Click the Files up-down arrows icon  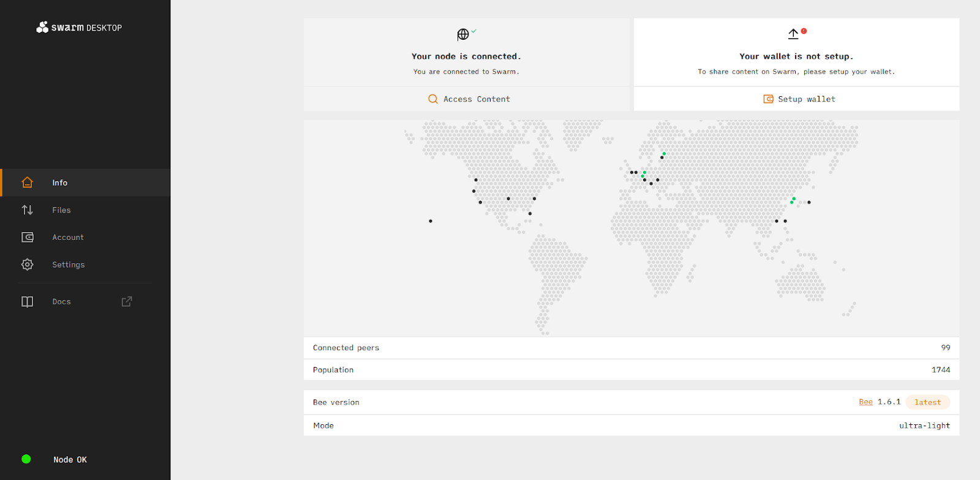click(27, 210)
